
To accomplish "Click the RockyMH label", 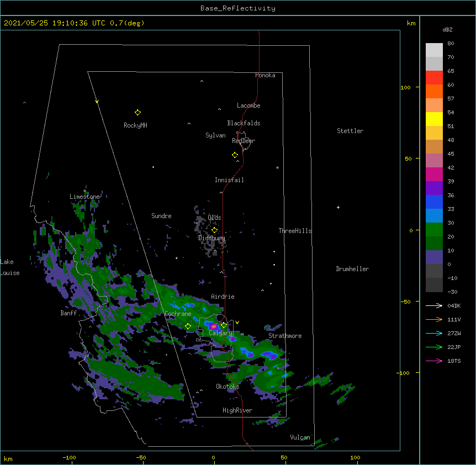I will [x=135, y=125].
